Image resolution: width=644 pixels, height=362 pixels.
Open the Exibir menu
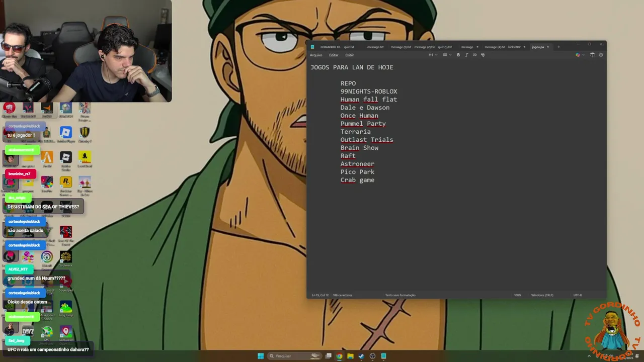pyautogui.click(x=350, y=55)
